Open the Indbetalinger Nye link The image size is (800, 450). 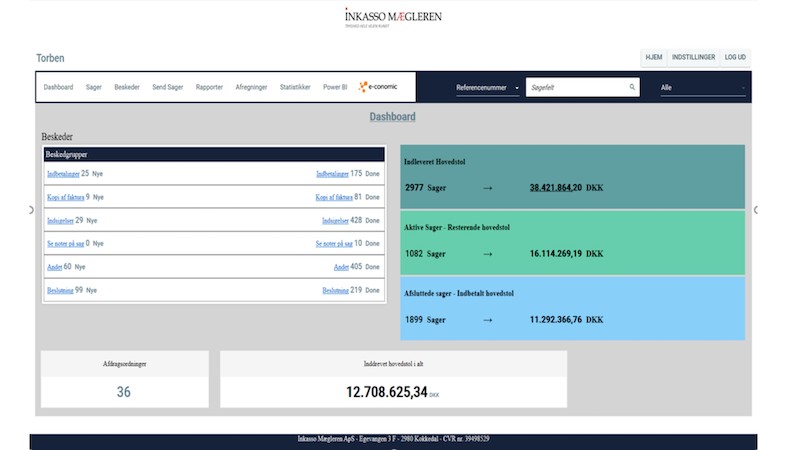63,174
